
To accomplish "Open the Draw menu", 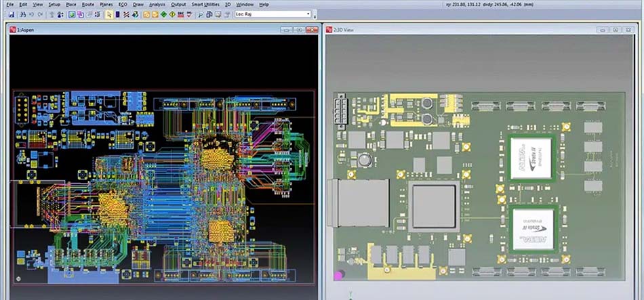I will click(x=138, y=5).
